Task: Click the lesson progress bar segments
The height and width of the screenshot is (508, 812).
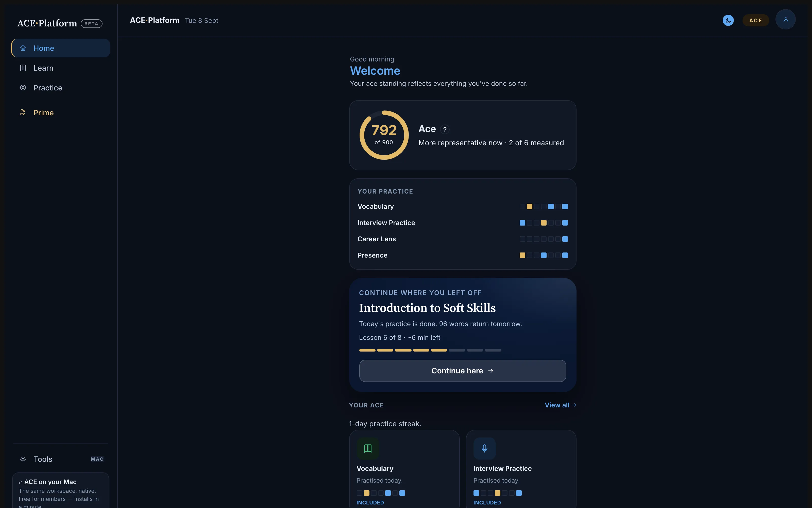Action: tap(430, 350)
